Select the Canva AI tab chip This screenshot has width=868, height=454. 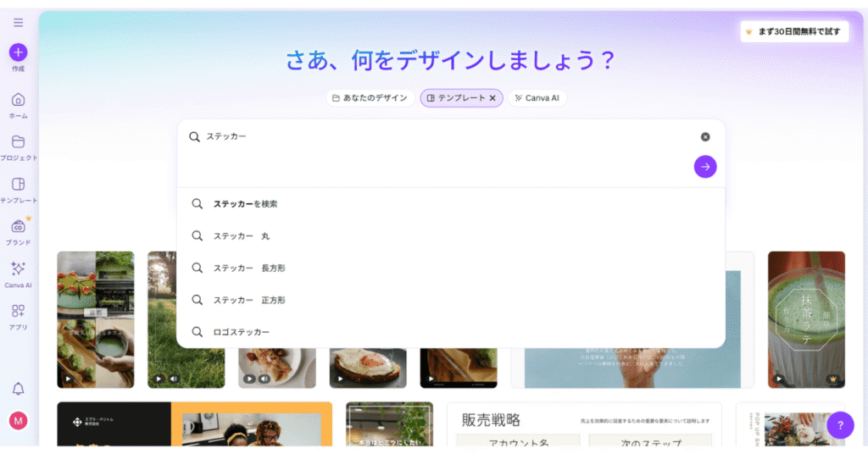[537, 98]
